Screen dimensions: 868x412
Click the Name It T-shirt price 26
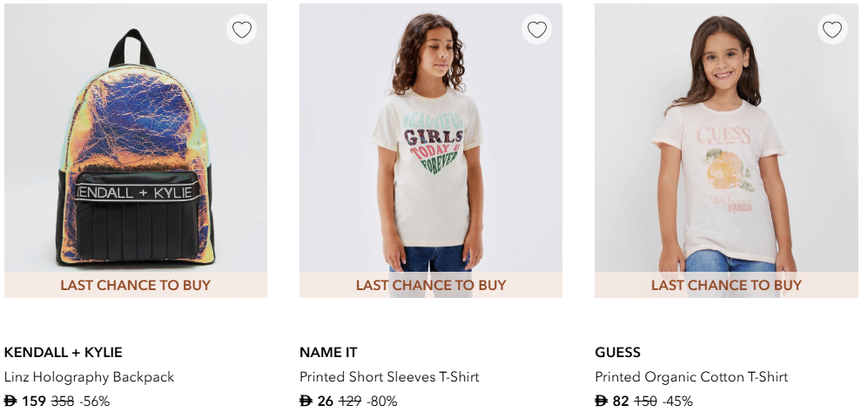[x=325, y=402]
